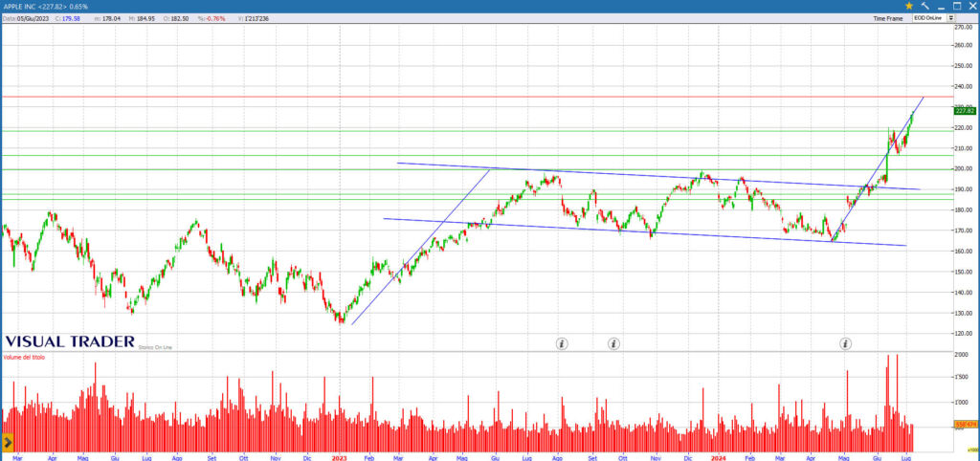Image resolution: width=980 pixels, height=461 pixels.
Task: Maximize the Apple Inc chart window
Action: pos(956,6)
